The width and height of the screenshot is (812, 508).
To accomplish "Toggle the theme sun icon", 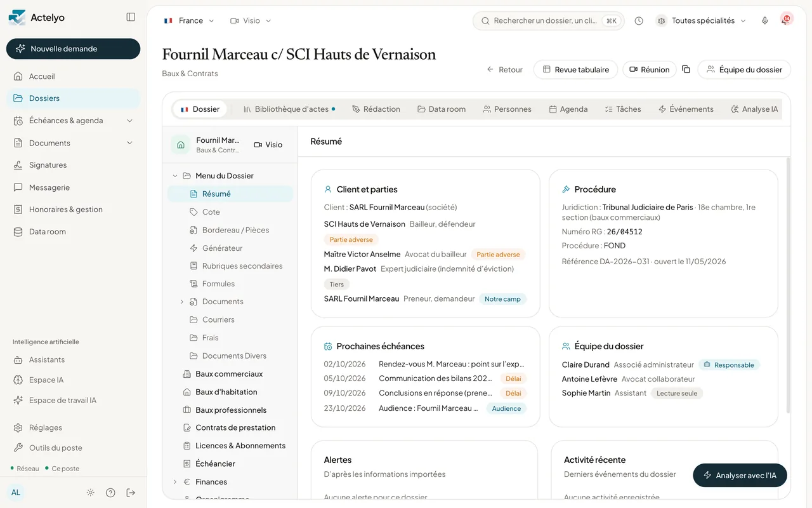I will 91,493.
